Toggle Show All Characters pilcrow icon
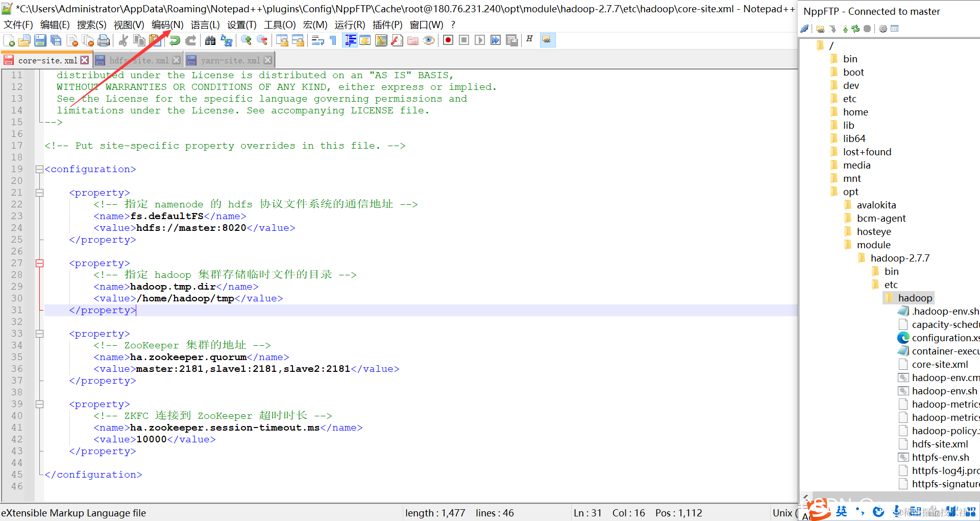 tap(333, 40)
